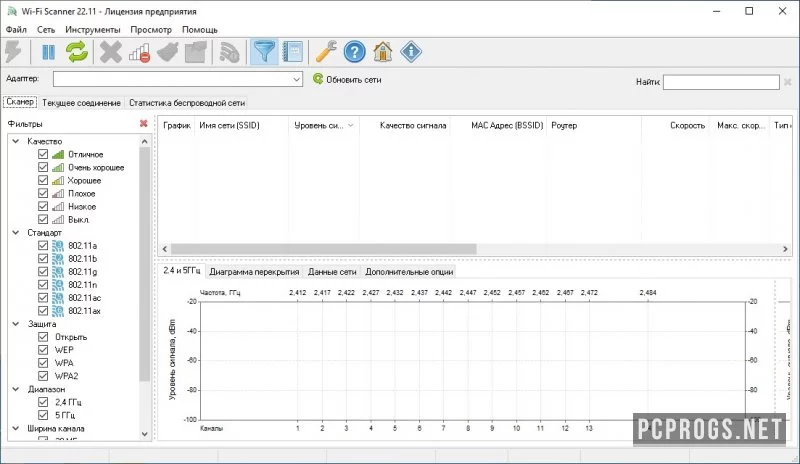Sort by Имя сети (SSID) column

click(241, 125)
